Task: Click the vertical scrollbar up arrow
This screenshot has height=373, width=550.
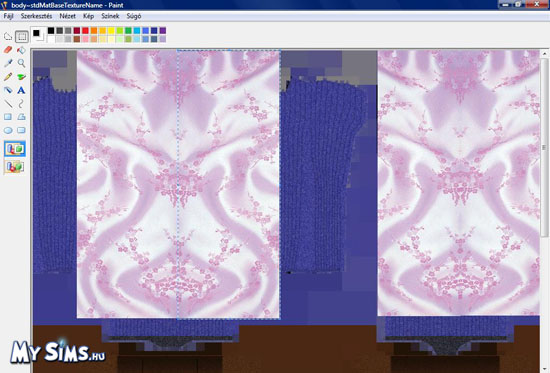Action: [x=544, y=54]
